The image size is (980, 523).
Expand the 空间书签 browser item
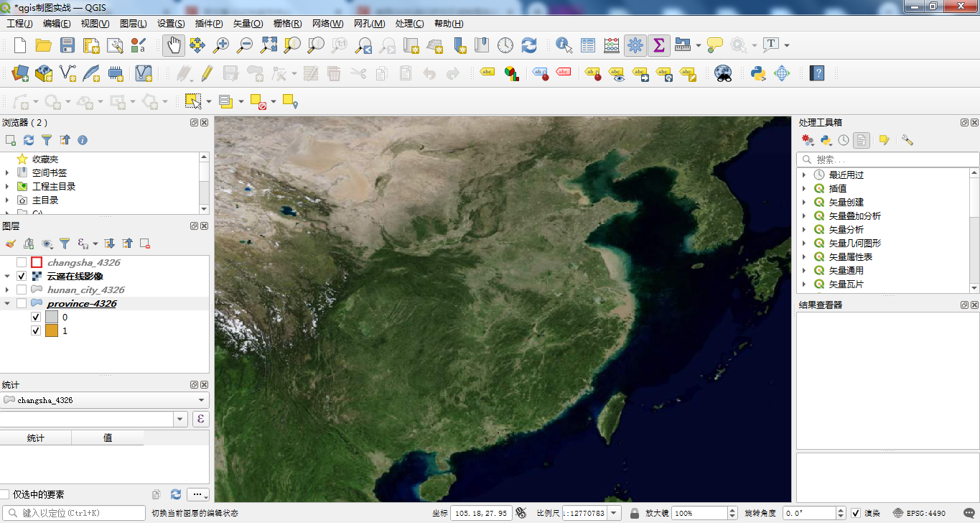coord(7,173)
